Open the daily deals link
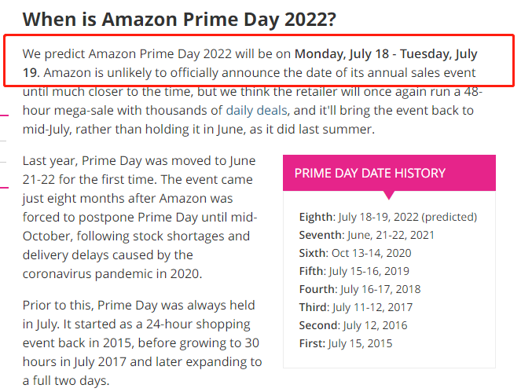 click(x=256, y=111)
